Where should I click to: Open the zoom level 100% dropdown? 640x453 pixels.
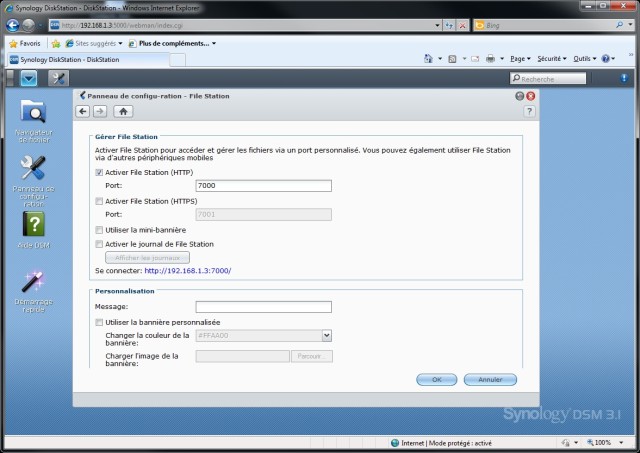click(621, 442)
